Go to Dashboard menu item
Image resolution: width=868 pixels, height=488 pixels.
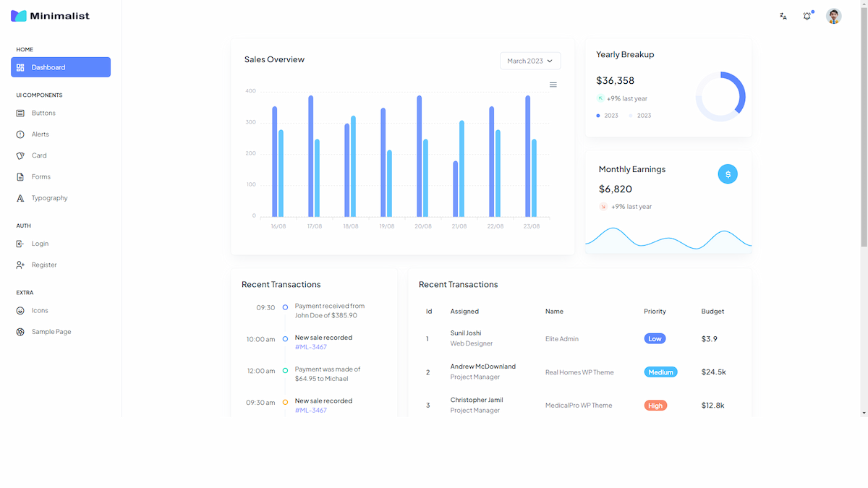pyautogui.click(x=61, y=67)
